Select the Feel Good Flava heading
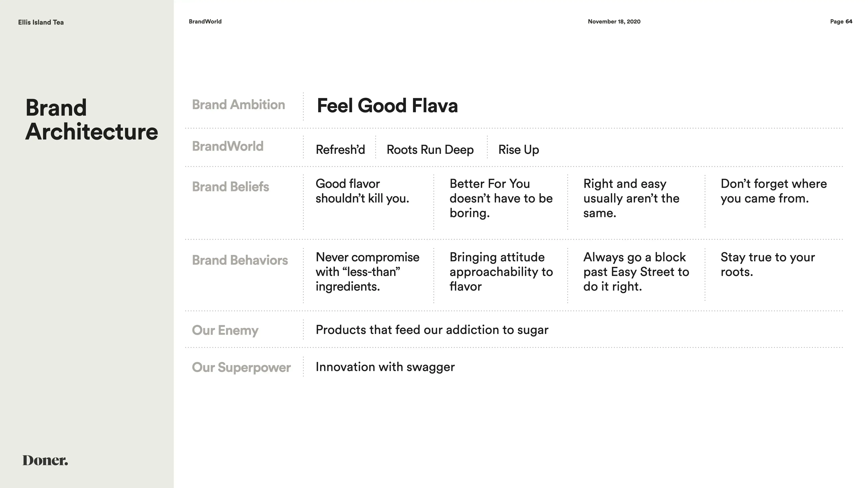 (387, 106)
